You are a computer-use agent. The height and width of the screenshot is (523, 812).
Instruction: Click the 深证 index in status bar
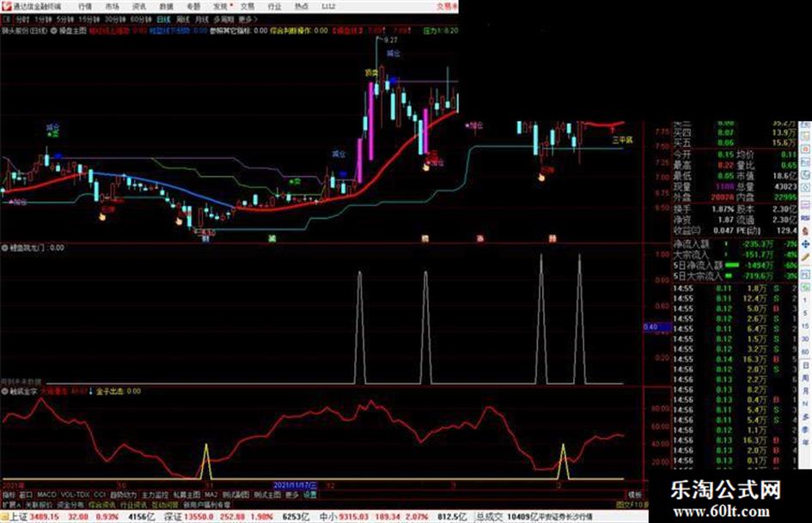(x=173, y=517)
